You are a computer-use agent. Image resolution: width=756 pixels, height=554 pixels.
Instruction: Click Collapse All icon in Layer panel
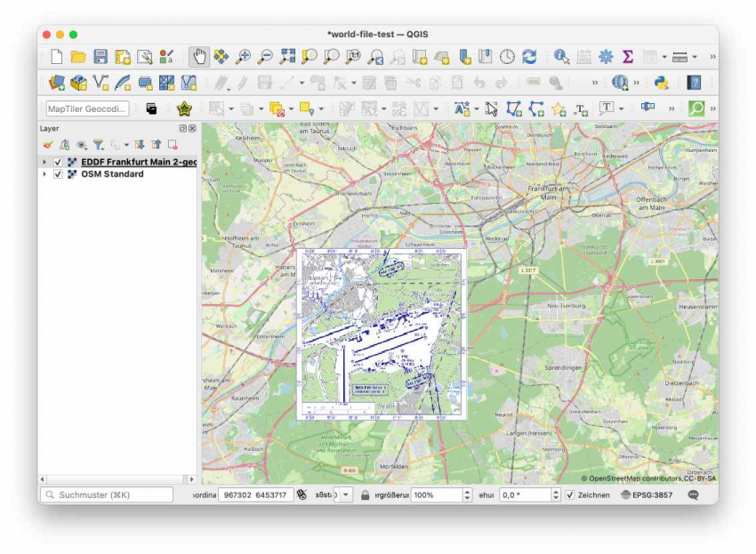pos(157,145)
